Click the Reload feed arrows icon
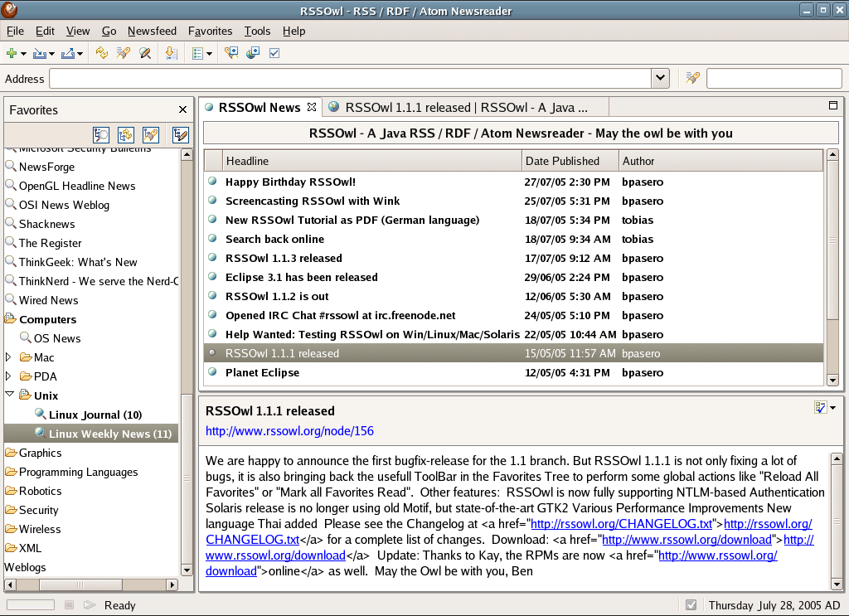This screenshot has width=849, height=616. pos(101,54)
